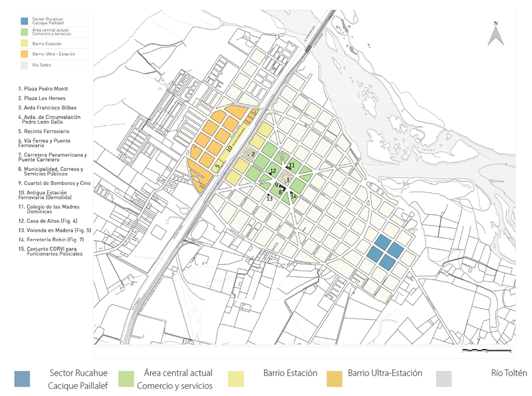The height and width of the screenshot is (396, 532).
Task: Click the gray Río Toltén bottom swatch
Action: [x=444, y=378]
